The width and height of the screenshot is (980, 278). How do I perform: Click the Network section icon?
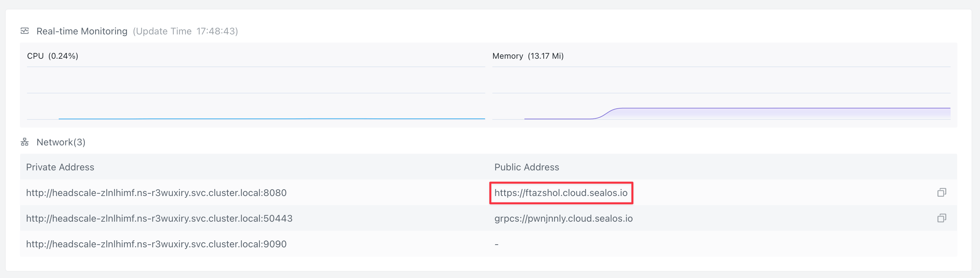coord(25,142)
